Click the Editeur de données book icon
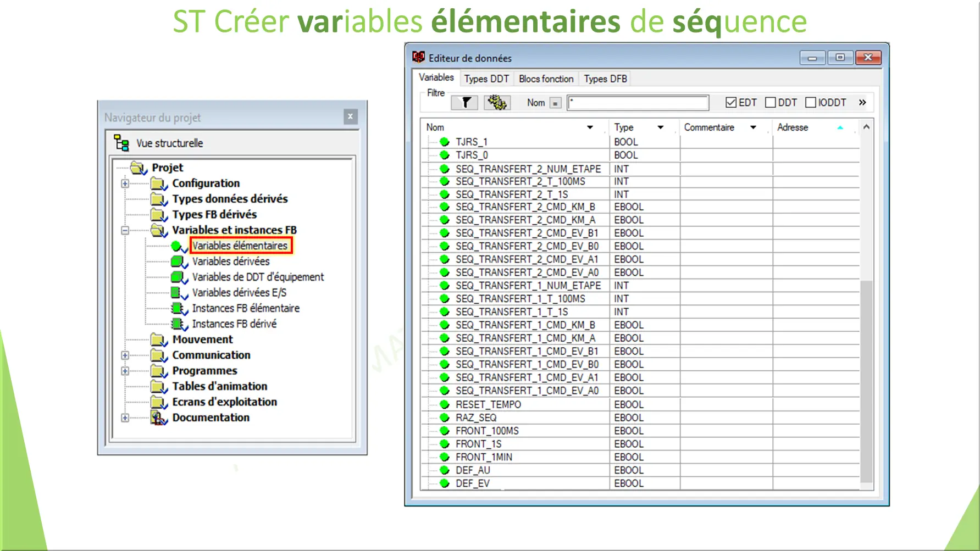The image size is (980, 551). pos(418,57)
